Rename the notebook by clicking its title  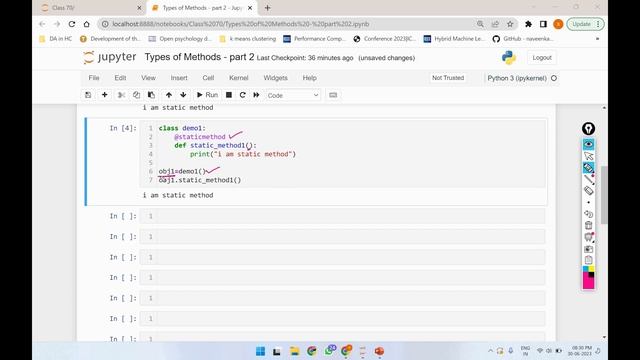[x=199, y=57]
